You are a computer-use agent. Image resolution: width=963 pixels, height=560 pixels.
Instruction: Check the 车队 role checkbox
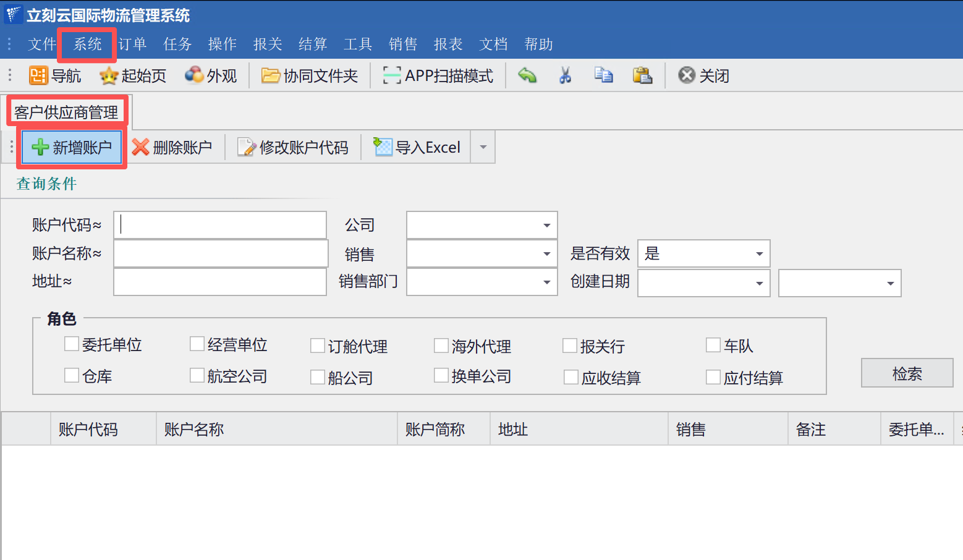(x=713, y=345)
